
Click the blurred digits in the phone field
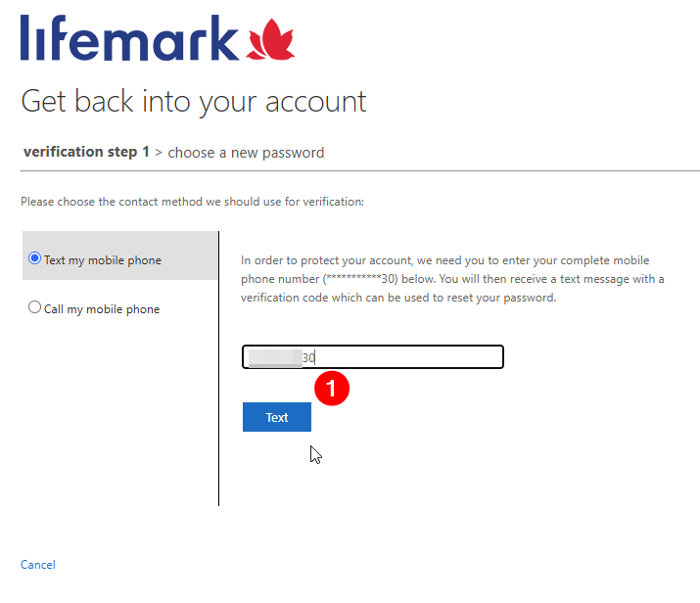click(275, 358)
